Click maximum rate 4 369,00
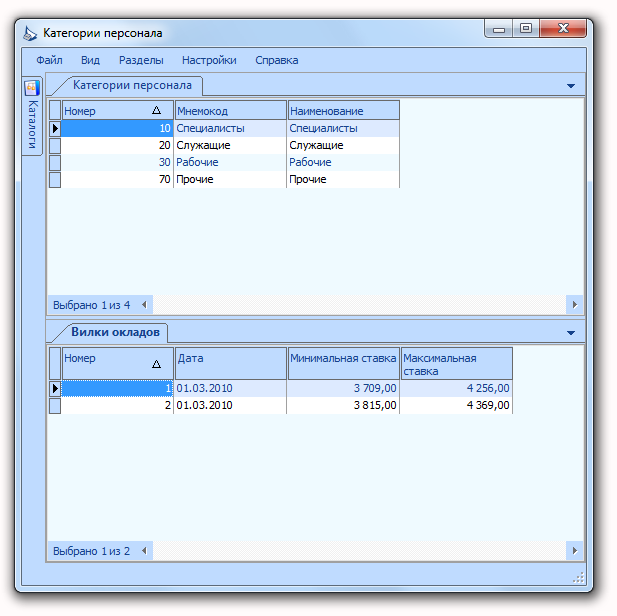This screenshot has width=617, height=616. click(x=456, y=405)
